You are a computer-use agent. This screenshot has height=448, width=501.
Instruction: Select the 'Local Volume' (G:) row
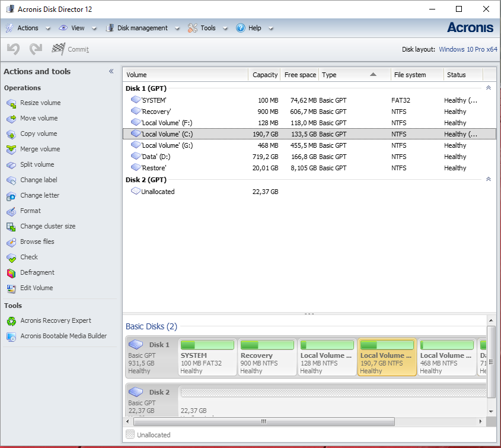309,145
